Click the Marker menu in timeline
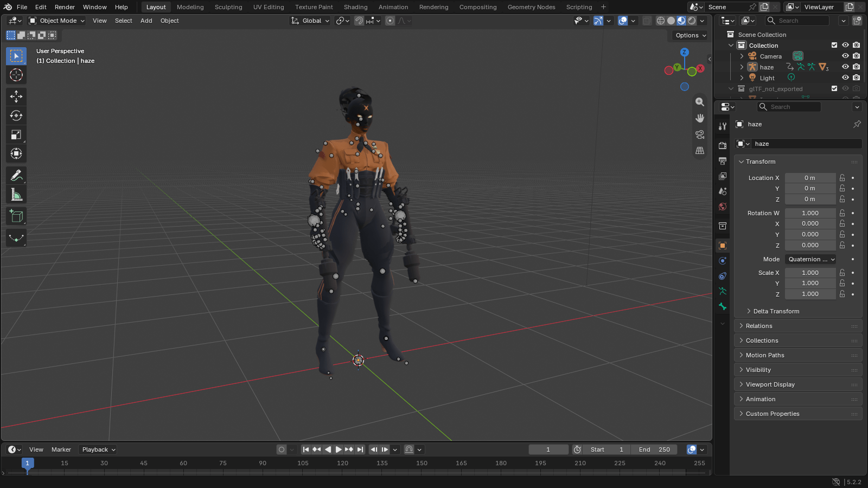This screenshot has height=488, width=868. point(61,450)
